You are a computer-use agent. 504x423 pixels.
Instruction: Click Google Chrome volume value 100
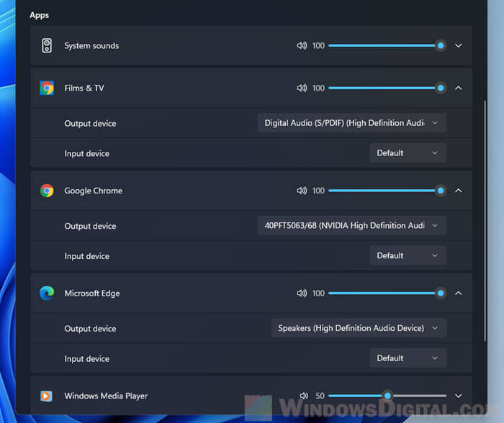pos(318,191)
